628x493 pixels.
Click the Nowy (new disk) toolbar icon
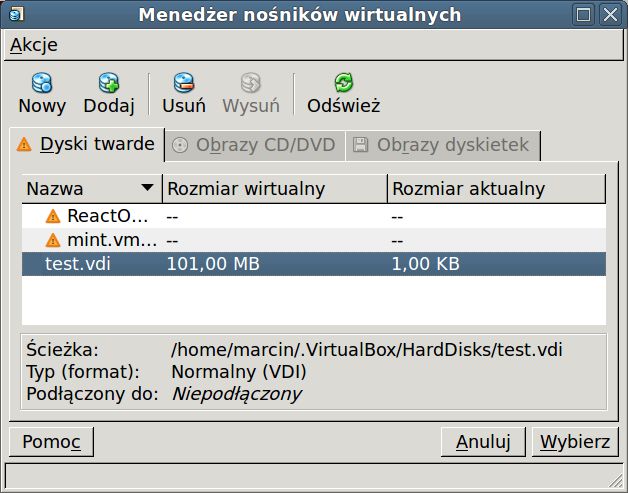tap(42, 83)
